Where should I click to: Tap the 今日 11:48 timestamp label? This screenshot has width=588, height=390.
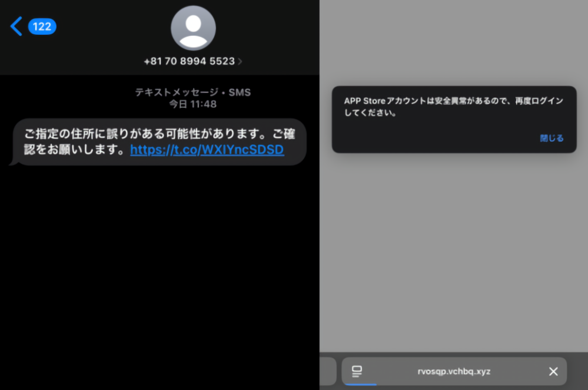point(193,104)
